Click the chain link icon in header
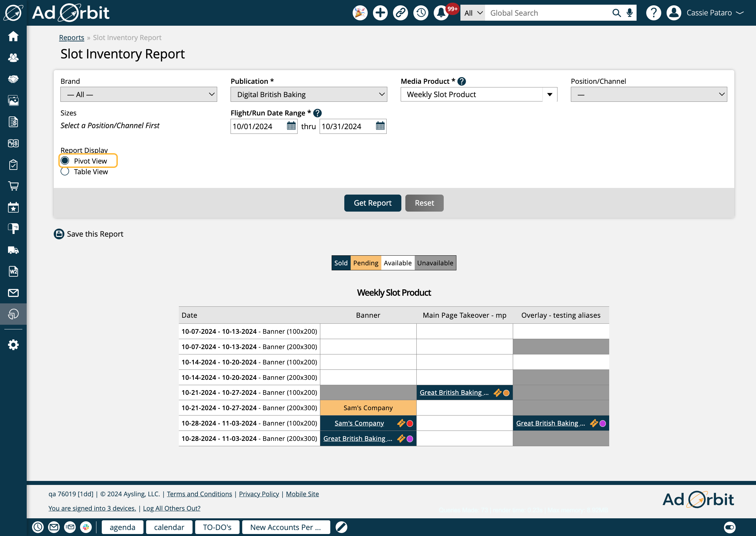756x536 pixels. (x=400, y=13)
